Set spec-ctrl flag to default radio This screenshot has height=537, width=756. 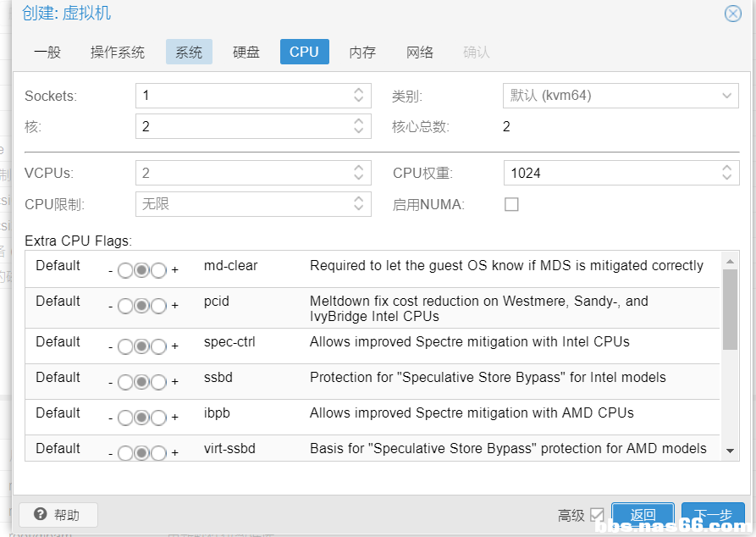coord(142,346)
